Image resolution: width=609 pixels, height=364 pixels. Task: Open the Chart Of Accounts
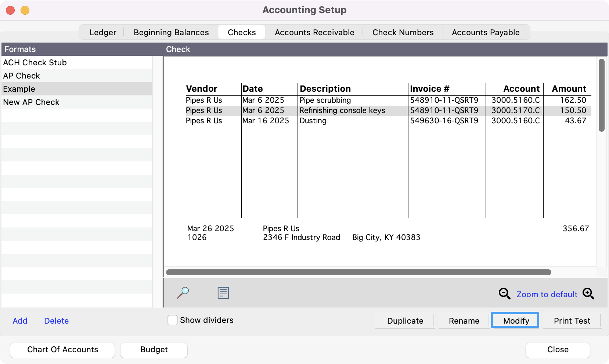(62, 350)
